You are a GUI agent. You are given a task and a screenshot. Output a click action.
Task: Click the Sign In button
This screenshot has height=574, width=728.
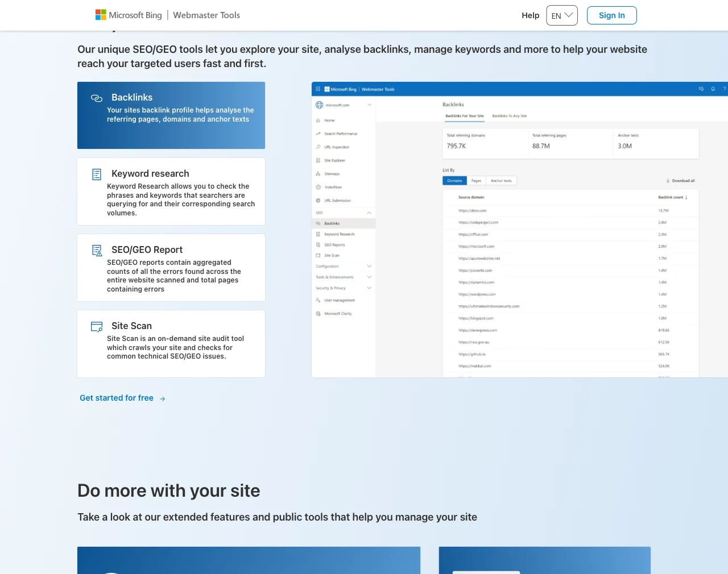pos(612,15)
